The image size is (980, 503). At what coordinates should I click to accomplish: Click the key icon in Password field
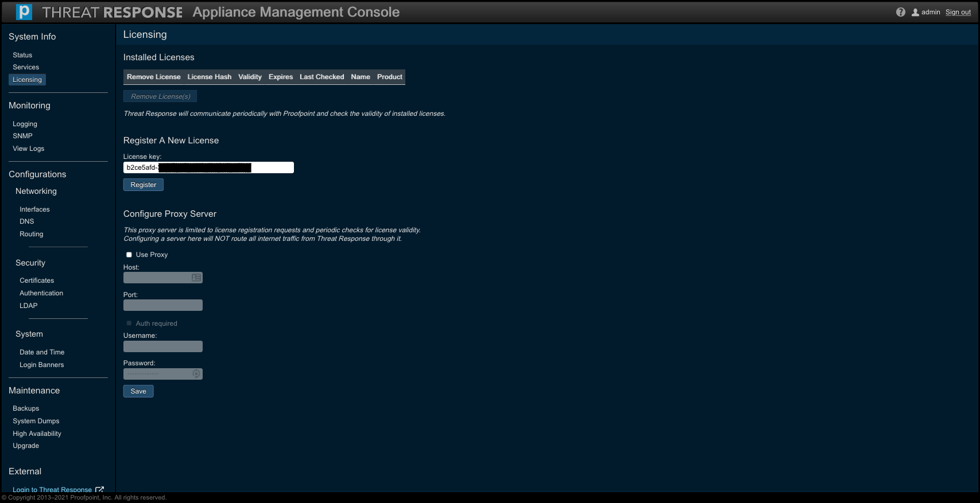(196, 374)
